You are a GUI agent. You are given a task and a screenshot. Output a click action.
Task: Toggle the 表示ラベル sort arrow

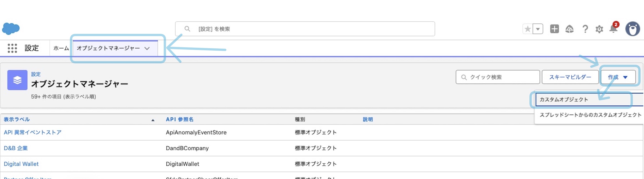pos(153,120)
